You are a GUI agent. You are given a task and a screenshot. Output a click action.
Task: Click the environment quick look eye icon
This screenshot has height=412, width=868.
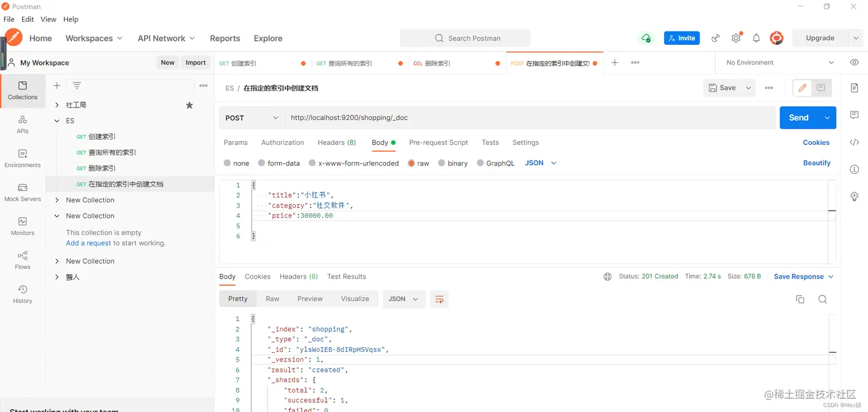click(854, 62)
